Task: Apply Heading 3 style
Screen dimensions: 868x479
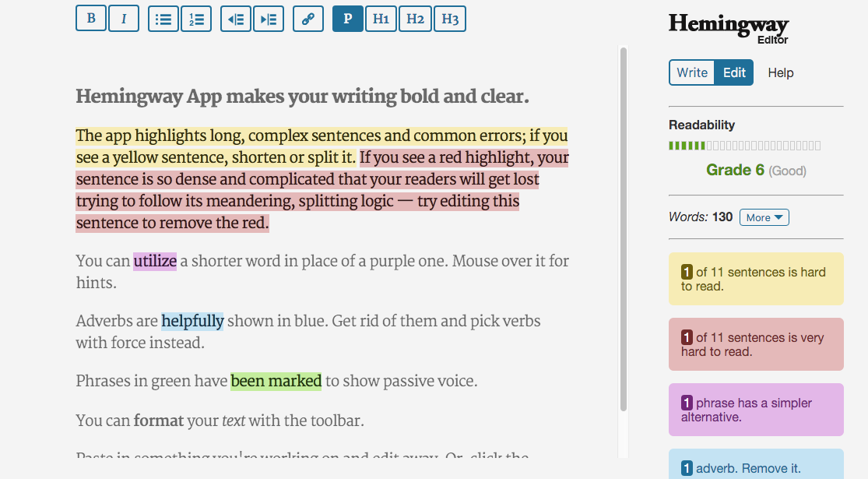Action: [x=450, y=19]
